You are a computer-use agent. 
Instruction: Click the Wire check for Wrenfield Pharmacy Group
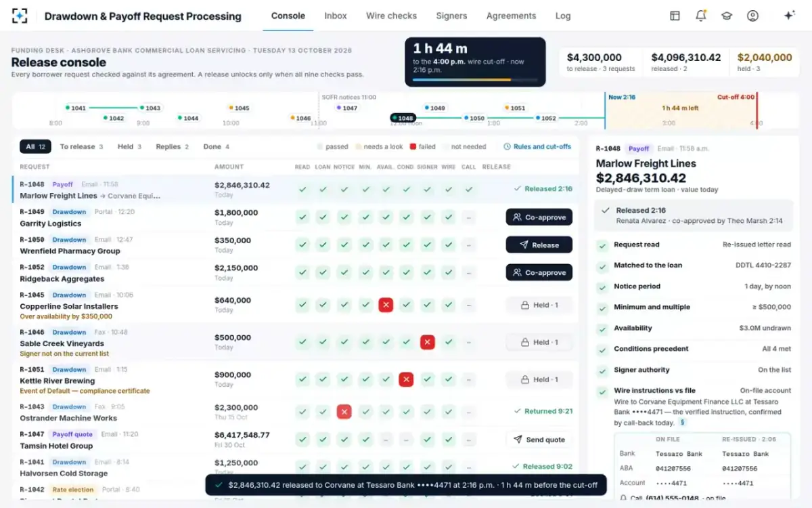(448, 245)
